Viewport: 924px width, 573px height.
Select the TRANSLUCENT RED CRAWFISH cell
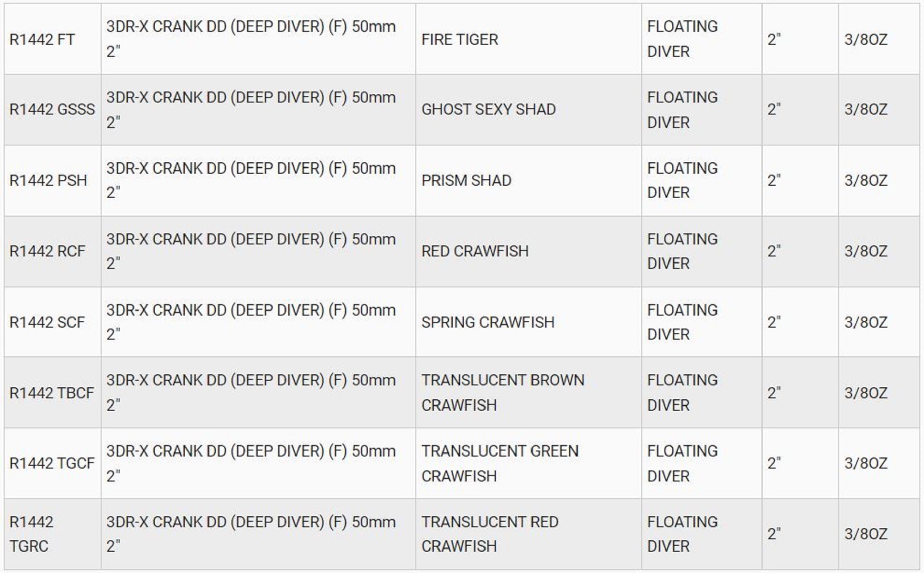pyautogui.click(x=490, y=534)
